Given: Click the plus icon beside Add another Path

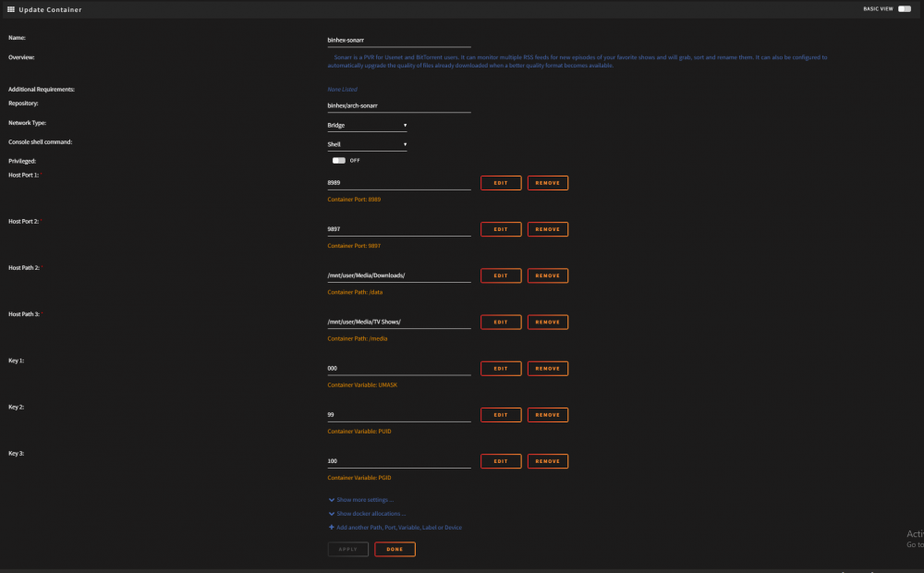Looking at the screenshot, I should click(x=331, y=527).
